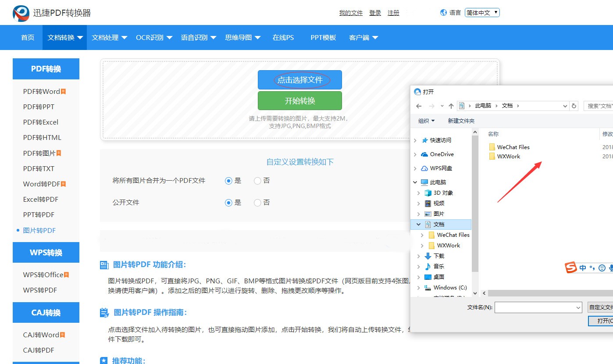Go up one folder level with the up arrow

tap(451, 106)
